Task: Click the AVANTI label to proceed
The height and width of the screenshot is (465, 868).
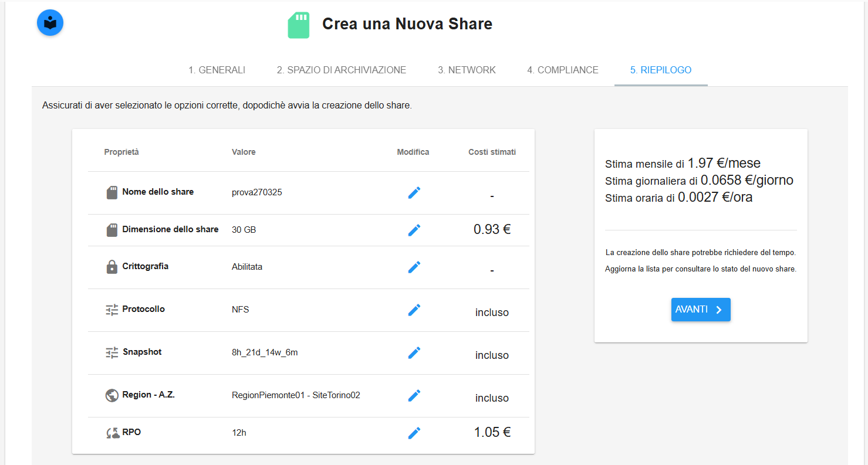Action: pos(691,309)
